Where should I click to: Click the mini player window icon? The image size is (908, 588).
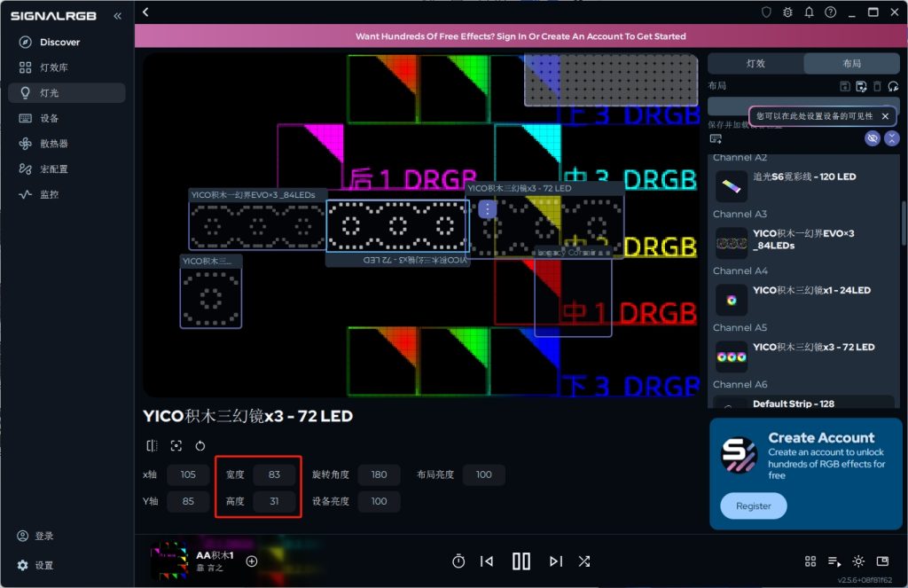point(882,561)
